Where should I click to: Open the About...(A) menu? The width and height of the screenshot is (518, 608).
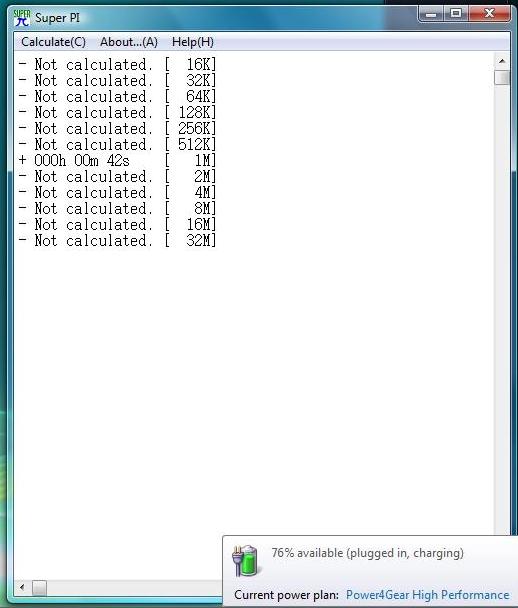[x=129, y=42]
